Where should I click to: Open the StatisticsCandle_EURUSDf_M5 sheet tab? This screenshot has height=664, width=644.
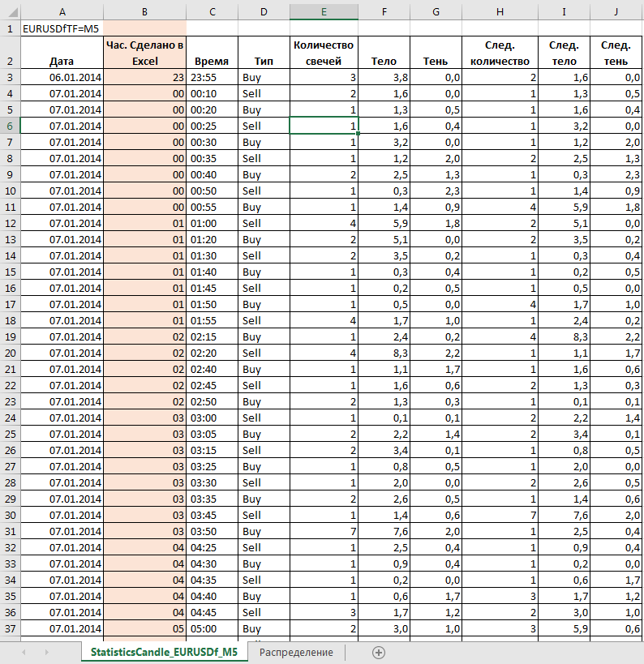point(164,652)
